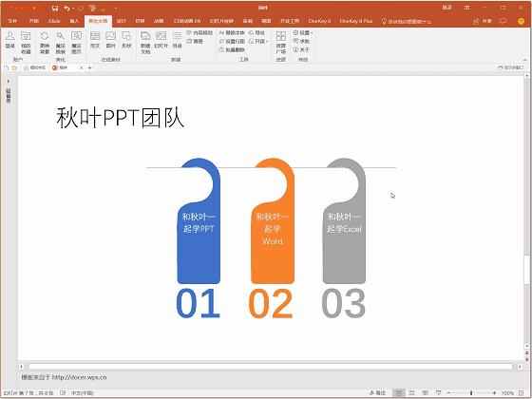Click the yellow smiley feedback icon
The width and height of the screenshot is (532, 399).
(522, 21)
